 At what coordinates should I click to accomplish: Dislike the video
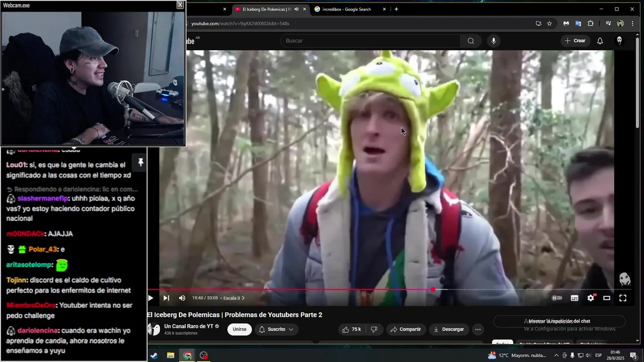point(374,329)
